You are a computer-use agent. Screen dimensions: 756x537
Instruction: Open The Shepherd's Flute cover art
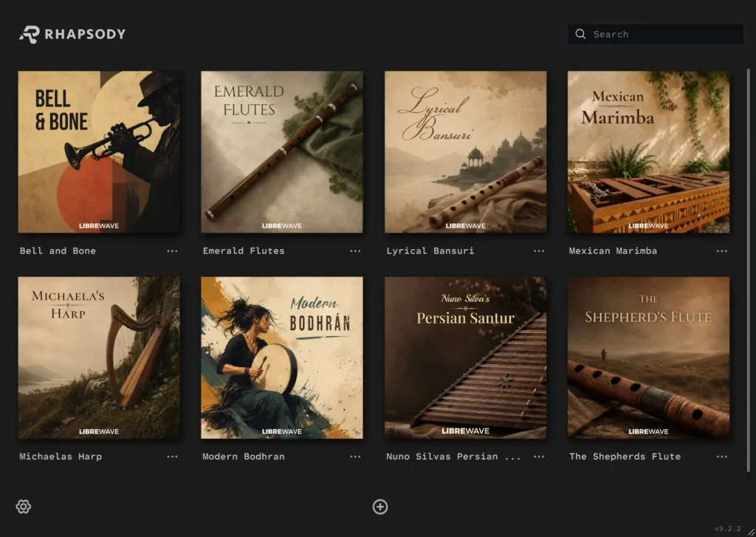[648, 358]
